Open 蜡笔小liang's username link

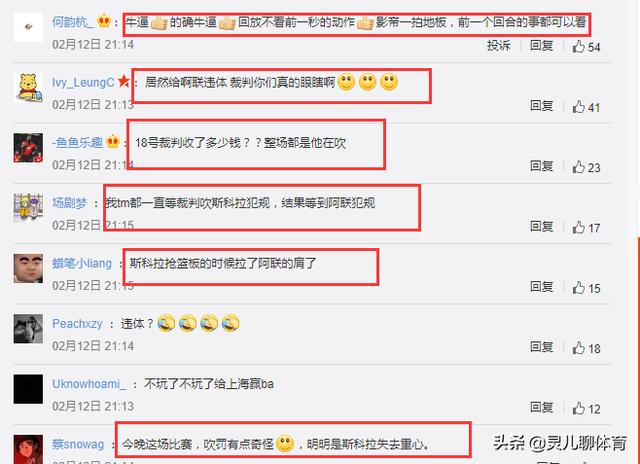82,264
